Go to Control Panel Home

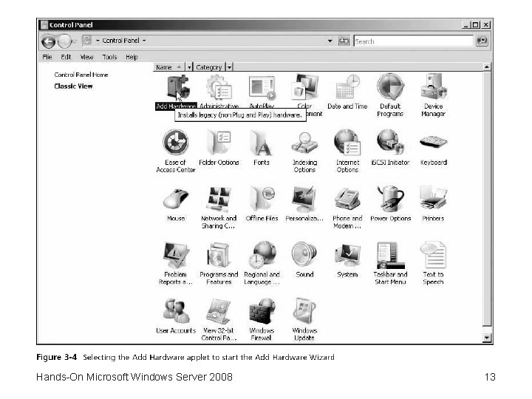pos(81,75)
